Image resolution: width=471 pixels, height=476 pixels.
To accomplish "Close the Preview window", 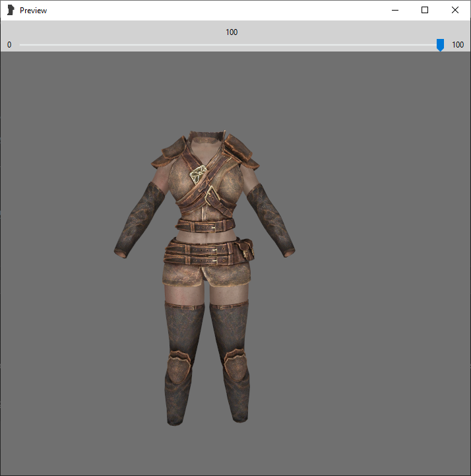I will pos(455,11).
